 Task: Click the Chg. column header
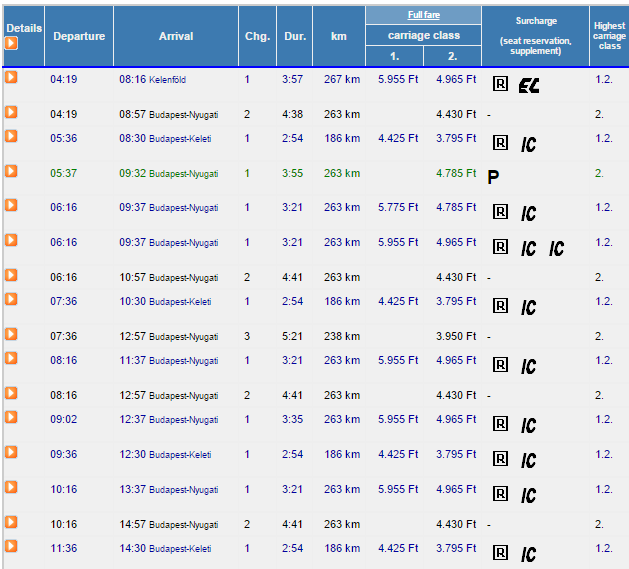point(258,36)
